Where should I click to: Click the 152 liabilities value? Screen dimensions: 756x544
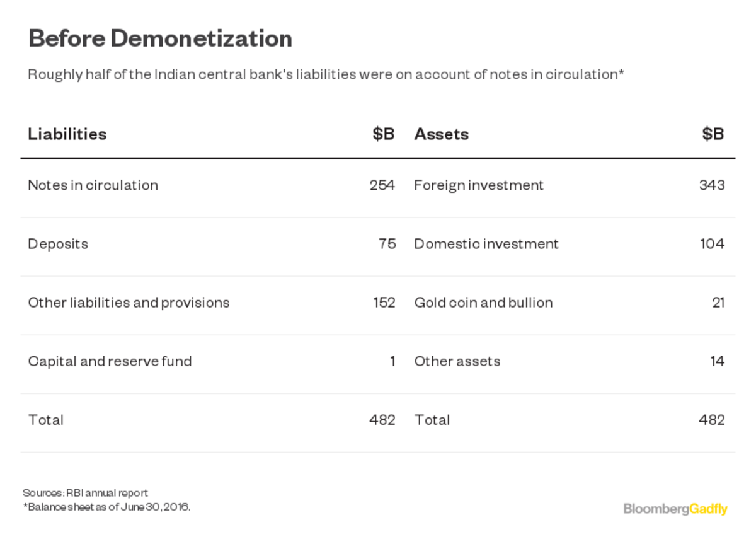coord(384,303)
